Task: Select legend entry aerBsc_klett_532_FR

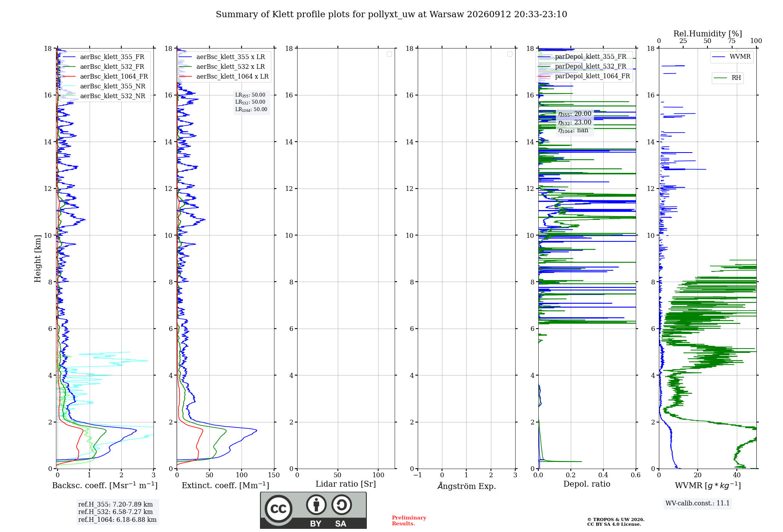Action: [x=112, y=67]
